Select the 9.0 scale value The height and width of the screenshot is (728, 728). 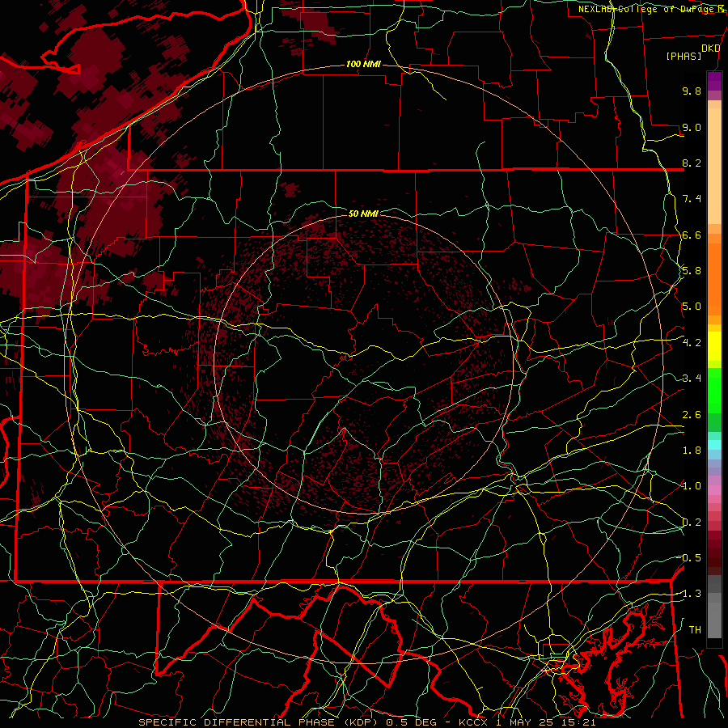tap(692, 127)
